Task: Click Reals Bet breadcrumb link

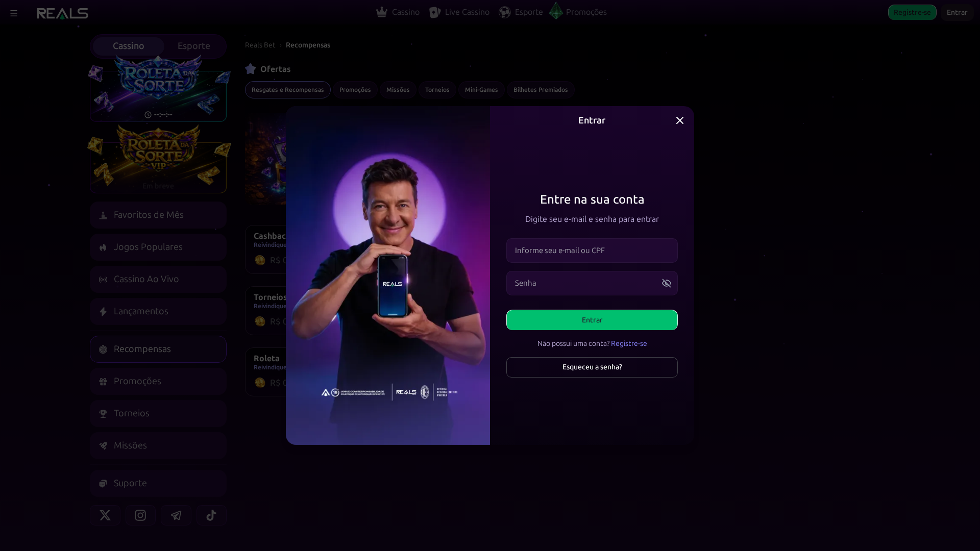Action: (x=260, y=45)
